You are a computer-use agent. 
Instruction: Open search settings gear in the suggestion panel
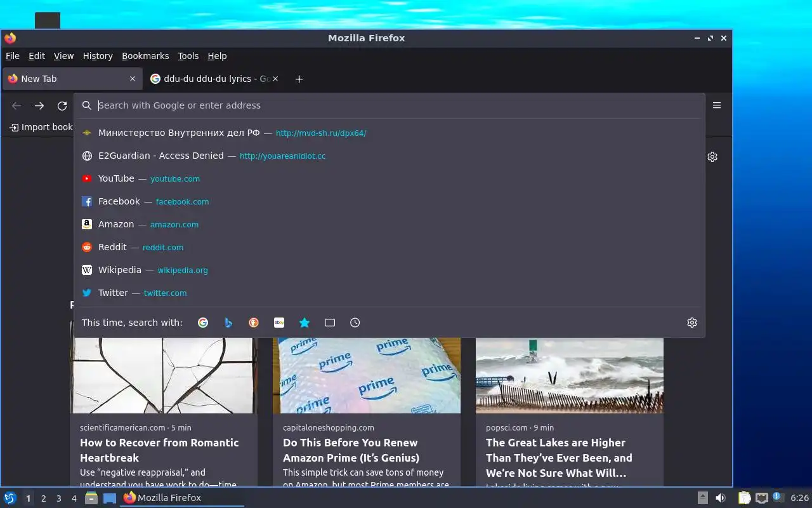[x=692, y=323]
